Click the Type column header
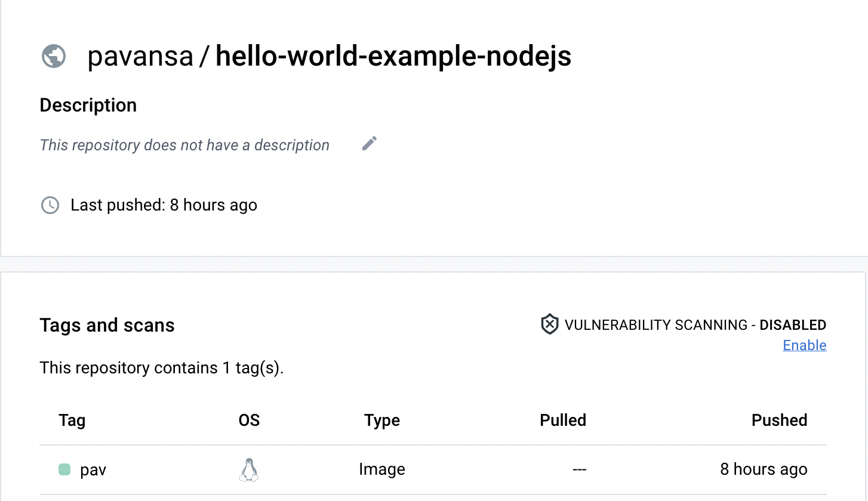Image resolution: width=868 pixels, height=501 pixels. [x=381, y=420]
